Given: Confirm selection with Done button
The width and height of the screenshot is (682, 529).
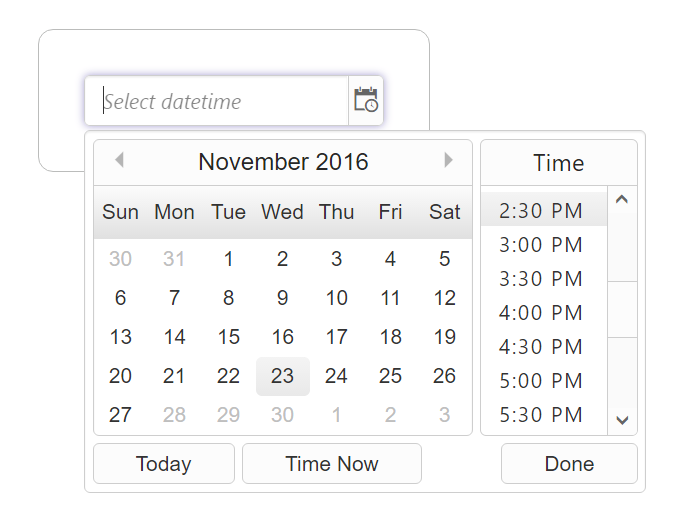Looking at the screenshot, I should [x=569, y=464].
